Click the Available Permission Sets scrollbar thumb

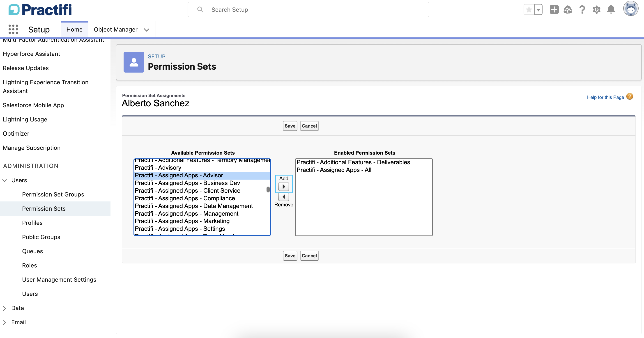pyautogui.click(x=268, y=190)
